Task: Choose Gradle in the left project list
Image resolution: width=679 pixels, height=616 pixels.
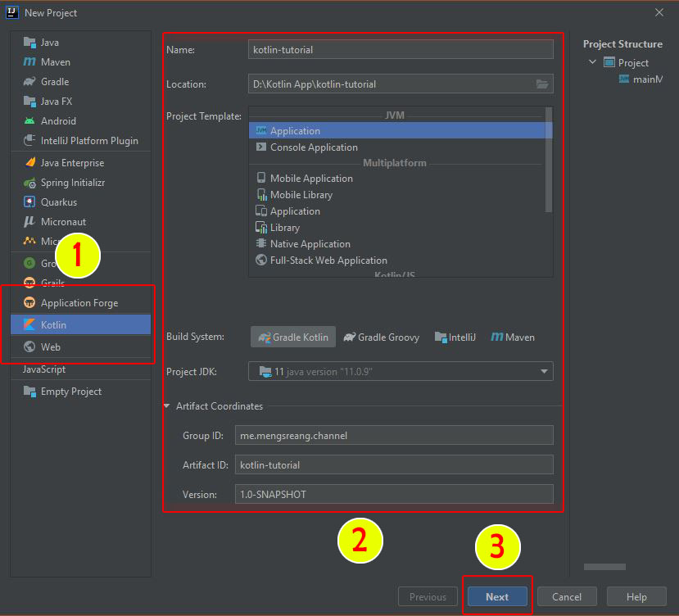Action: click(x=80, y=81)
